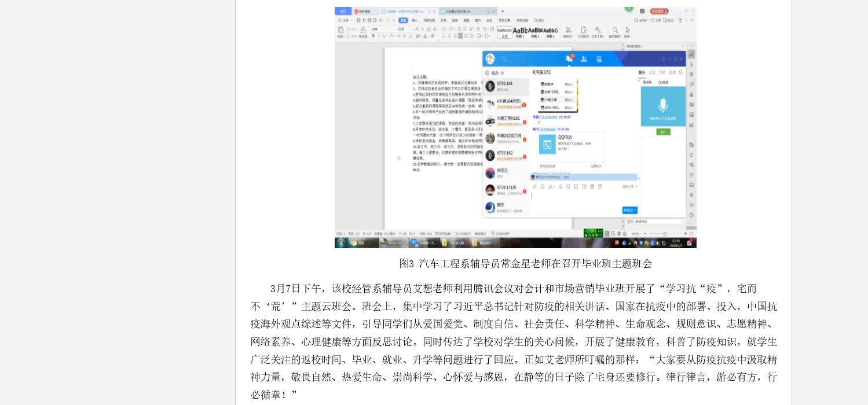The height and width of the screenshot is (405, 868).
Task: Click the WPS zoom slider in status bar
Action: click(x=665, y=234)
